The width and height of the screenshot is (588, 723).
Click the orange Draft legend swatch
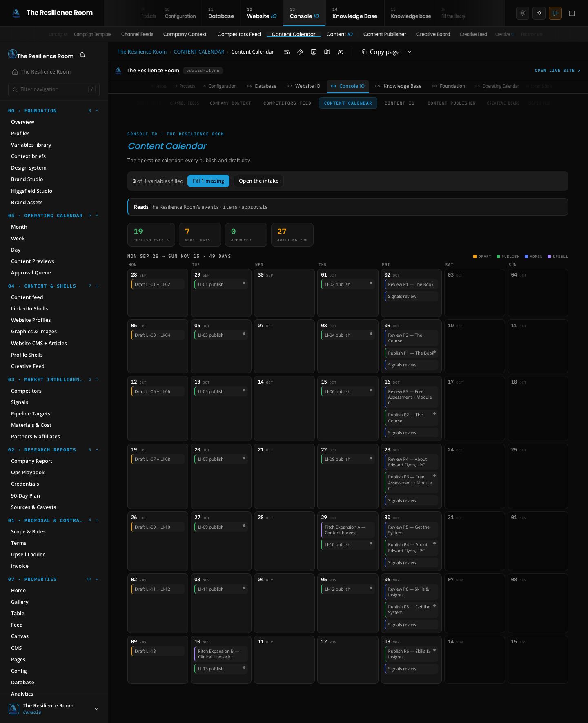point(475,257)
